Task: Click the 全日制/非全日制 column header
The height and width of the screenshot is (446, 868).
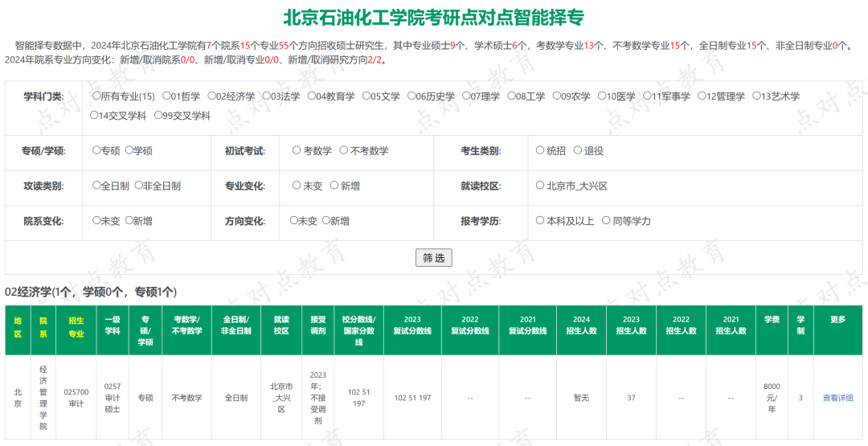Action: pyautogui.click(x=236, y=330)
